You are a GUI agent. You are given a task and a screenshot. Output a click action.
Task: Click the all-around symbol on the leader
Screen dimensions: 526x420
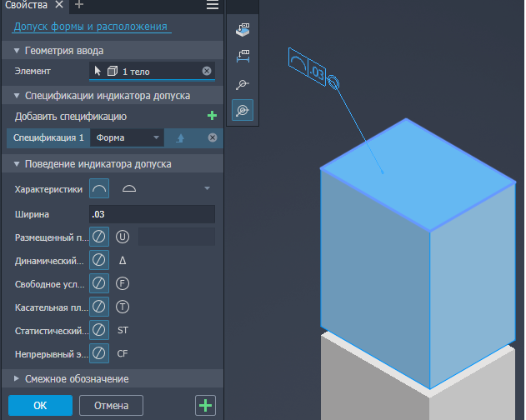[333, 82]
